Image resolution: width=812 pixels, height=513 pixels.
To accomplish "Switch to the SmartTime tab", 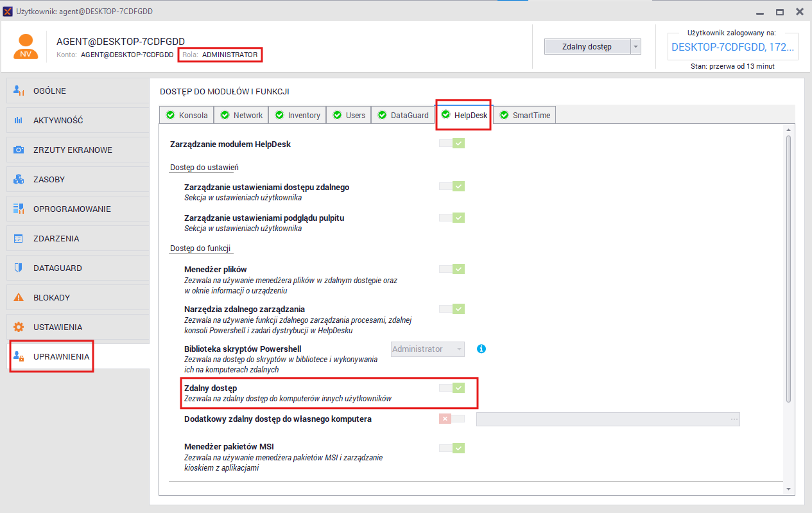I will (524, 116).
